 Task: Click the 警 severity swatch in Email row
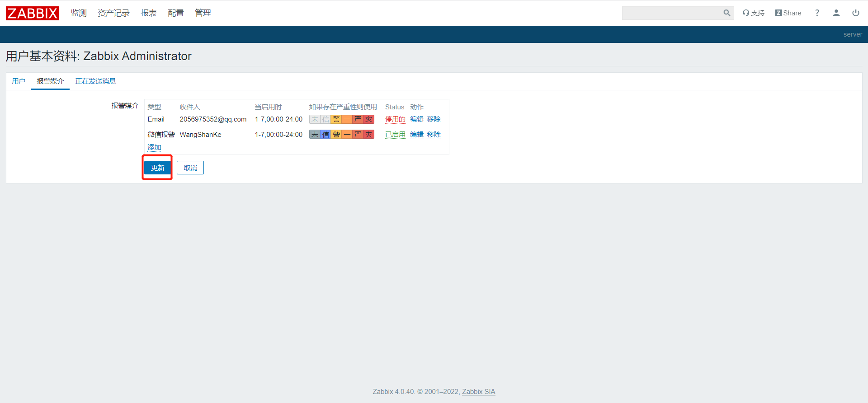[336, 119]
